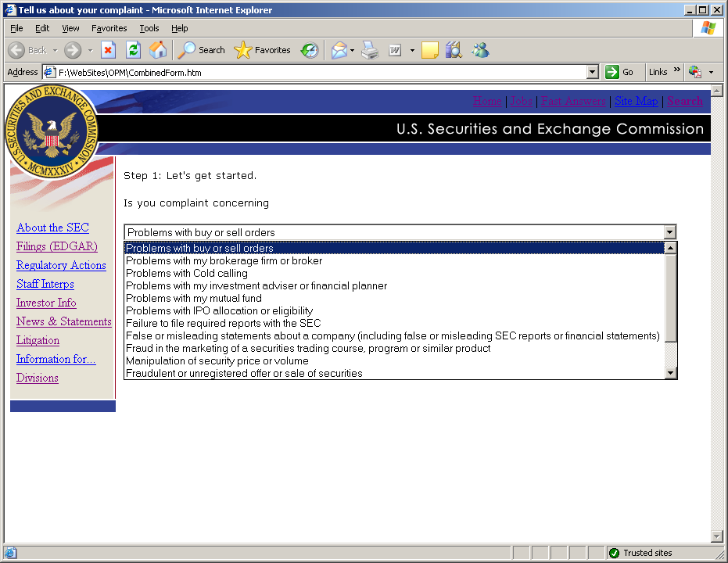728x563 pixels.
Task: Refresh the page using green arrows icon
Action: 134,50
